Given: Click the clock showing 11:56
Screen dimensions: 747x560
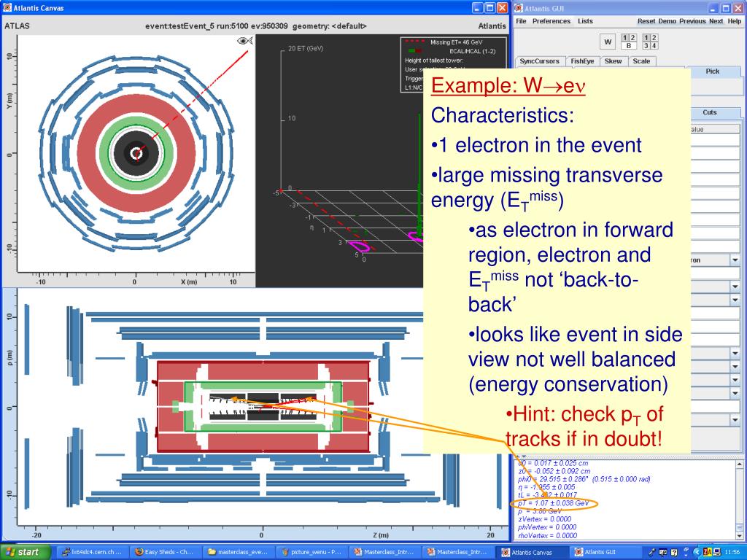Looking at the screenshot, I should tap(732, 553).
